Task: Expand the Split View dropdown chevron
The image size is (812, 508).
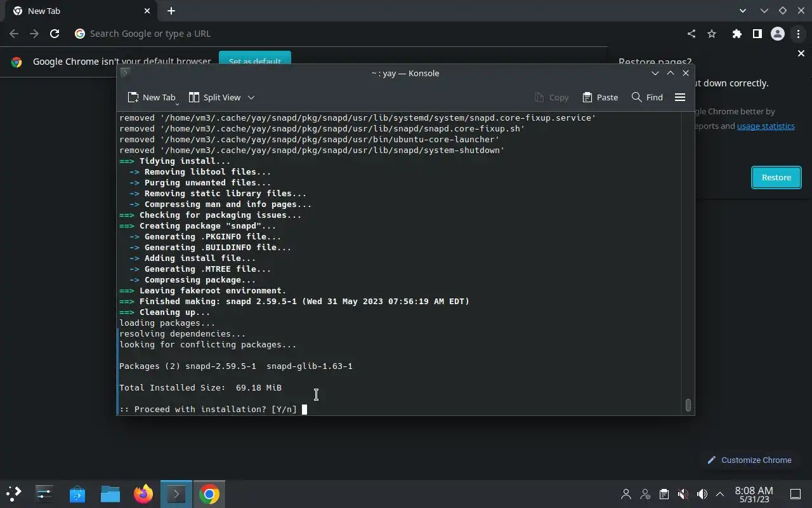Action: point(251,97)
